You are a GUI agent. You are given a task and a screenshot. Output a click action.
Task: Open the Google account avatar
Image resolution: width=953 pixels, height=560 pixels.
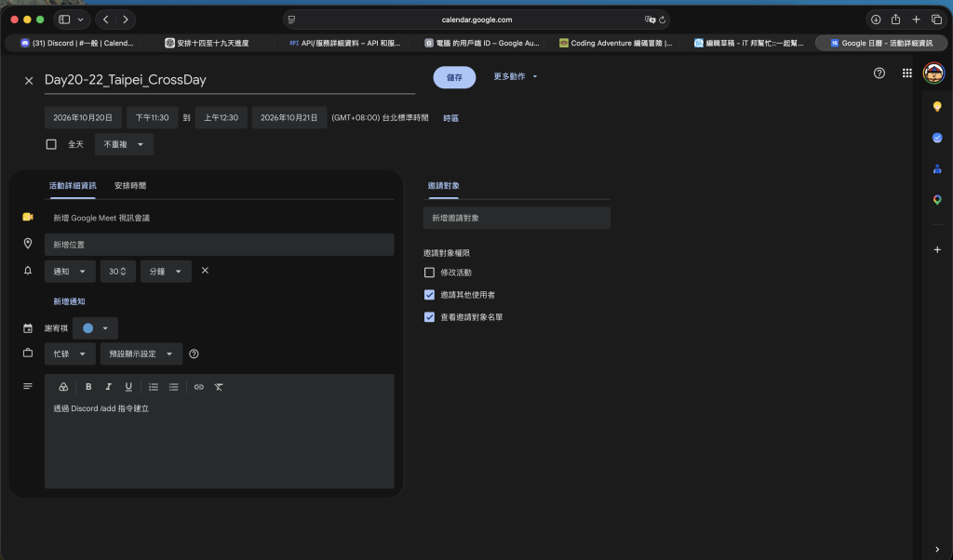(x=933, y=73)
